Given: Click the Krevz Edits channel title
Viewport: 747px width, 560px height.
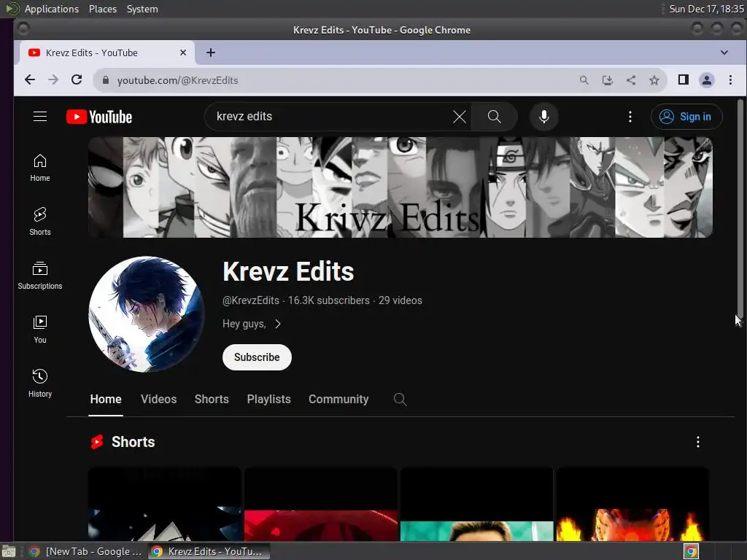Looking at the screenshot, I should [x=288, y=271].
